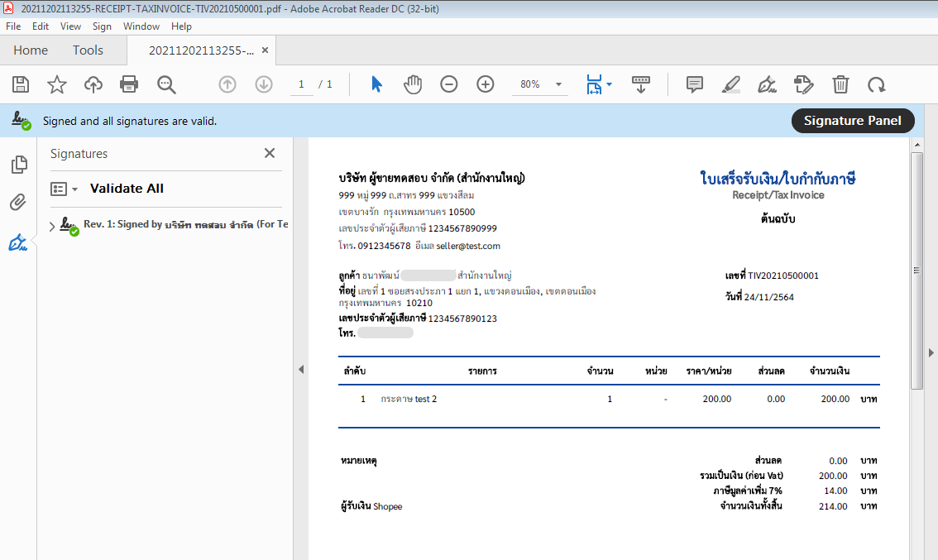Bookmark this file with the star icon

pos(56,84)
